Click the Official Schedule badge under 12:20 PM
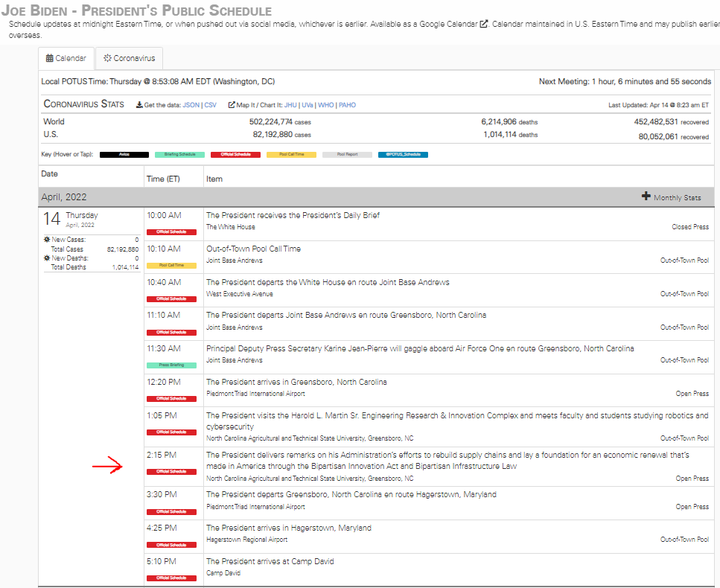Screen dimensions: 720x588 172,398
